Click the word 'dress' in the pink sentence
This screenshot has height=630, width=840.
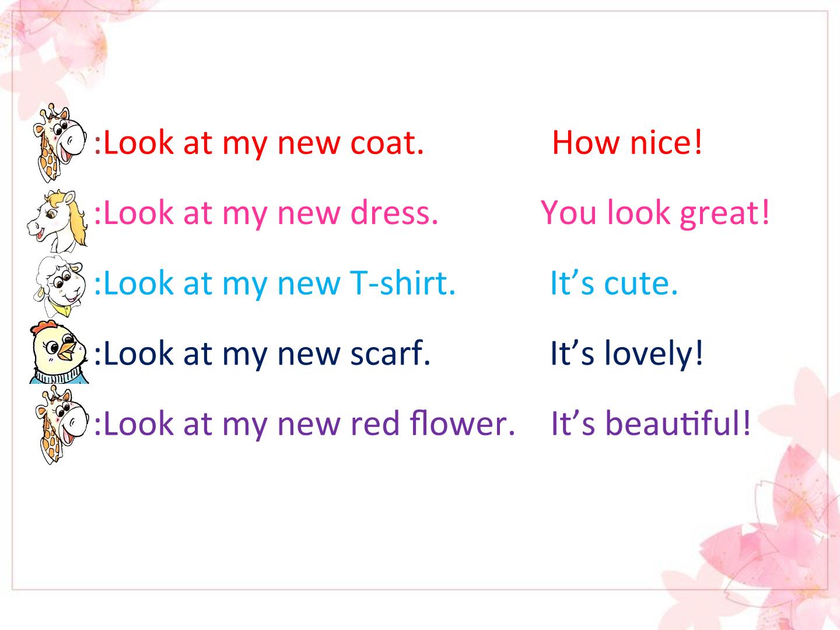tap(390, 213)
